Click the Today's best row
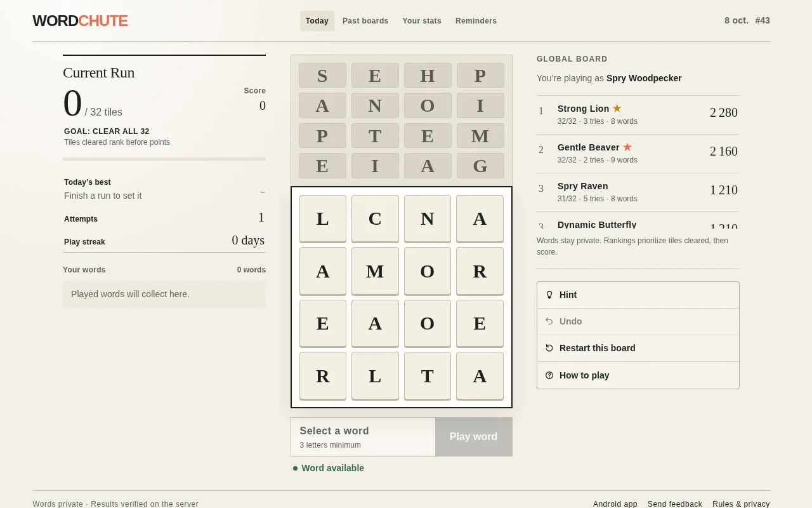The width and height of the screenshot is (812, 508). [164, 189]
